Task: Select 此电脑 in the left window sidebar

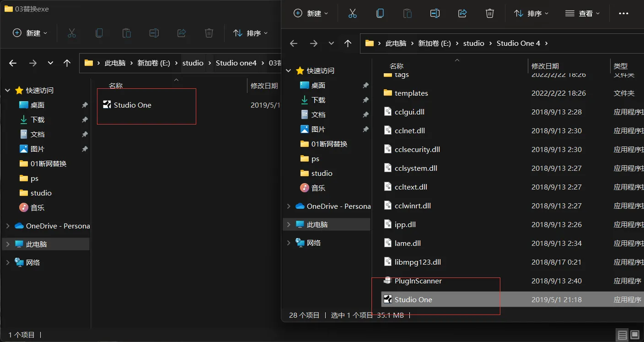Action: tap(36, 244)
